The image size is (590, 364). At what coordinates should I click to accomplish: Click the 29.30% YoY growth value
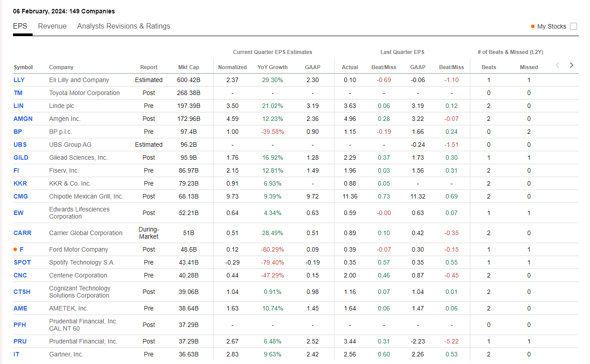click(272, 80)
